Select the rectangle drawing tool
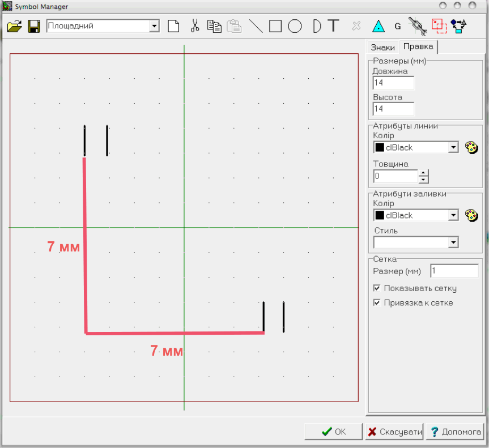The width and height of the screenshot is (489, 448). pyautogui.click(x=275, y=26)
